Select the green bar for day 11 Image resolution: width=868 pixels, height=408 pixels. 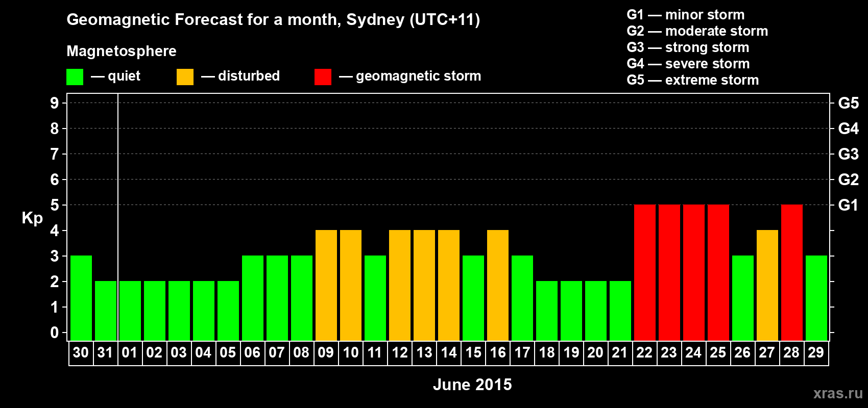pos(375,298)
